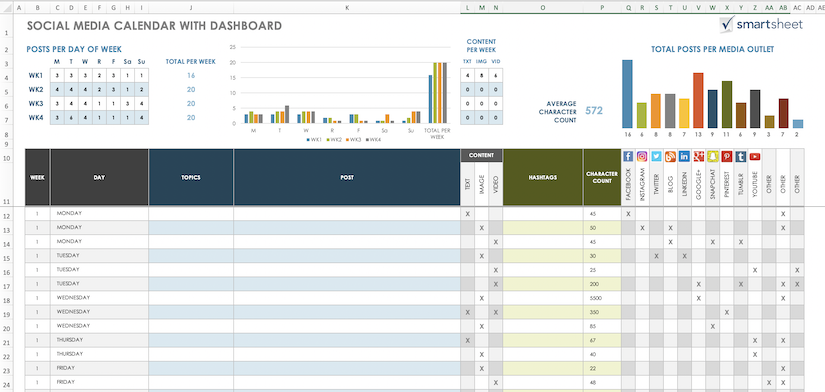Toggle the YouTube X in row 16

click(x=755, y=270)
